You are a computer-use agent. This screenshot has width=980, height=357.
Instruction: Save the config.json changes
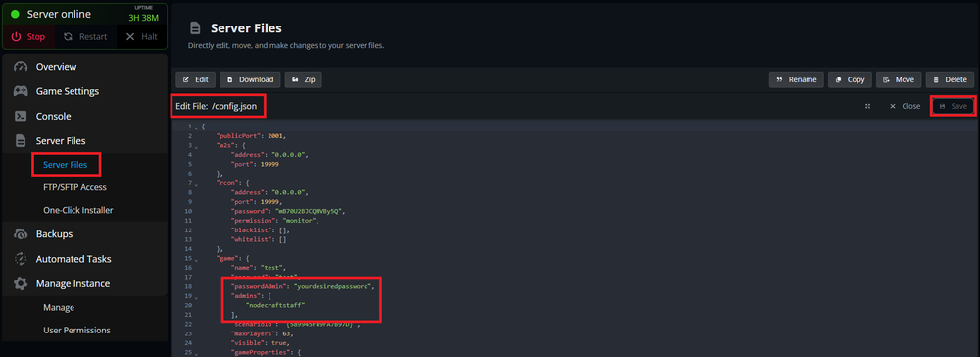tap(953, 106)
